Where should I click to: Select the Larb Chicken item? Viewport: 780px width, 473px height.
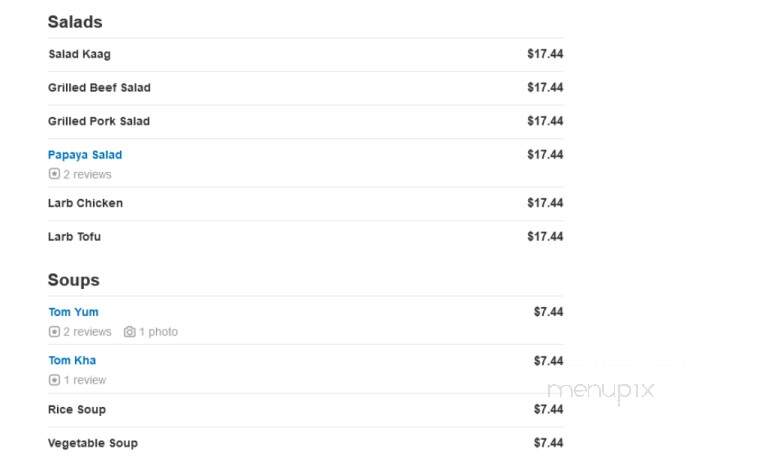click(x=305, y=203)
